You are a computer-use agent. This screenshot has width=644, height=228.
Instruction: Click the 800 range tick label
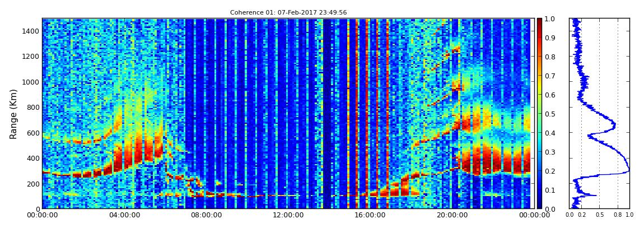point(34,107)
